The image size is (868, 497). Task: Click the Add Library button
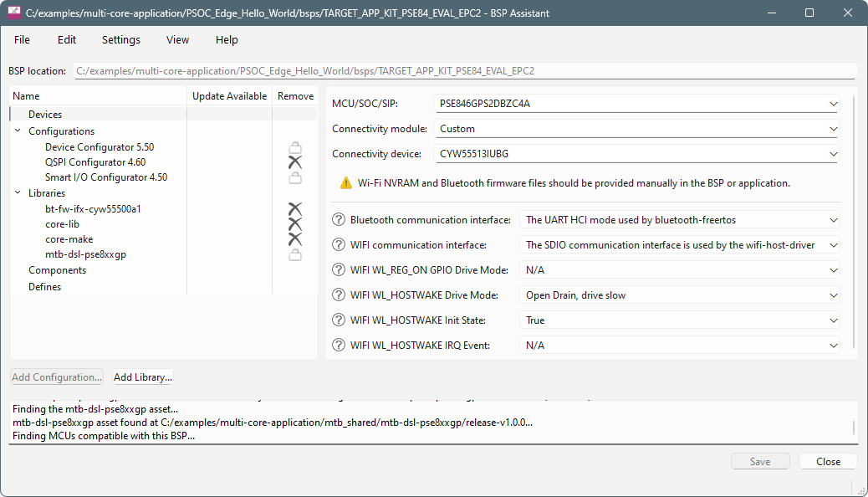[143, 377]
